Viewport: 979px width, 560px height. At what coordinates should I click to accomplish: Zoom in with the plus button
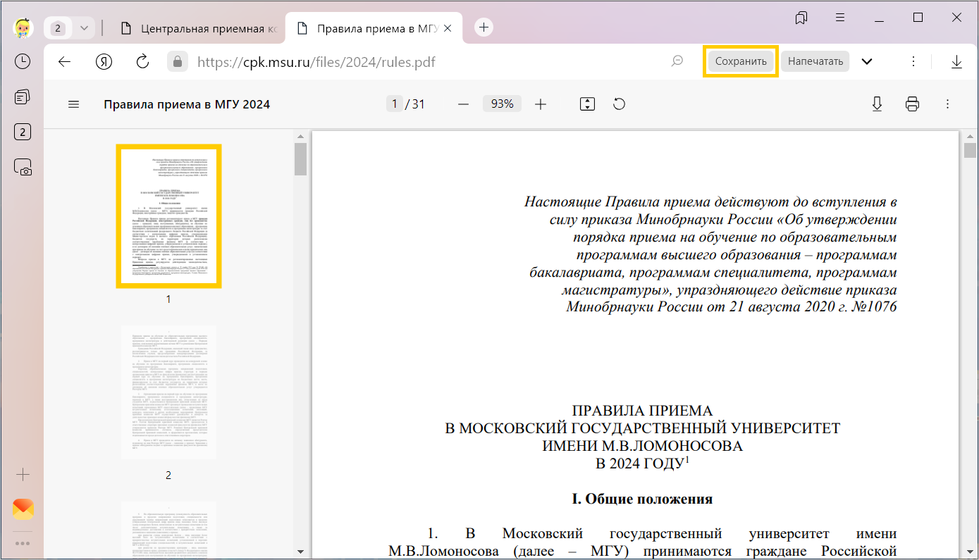click(541, 104)
